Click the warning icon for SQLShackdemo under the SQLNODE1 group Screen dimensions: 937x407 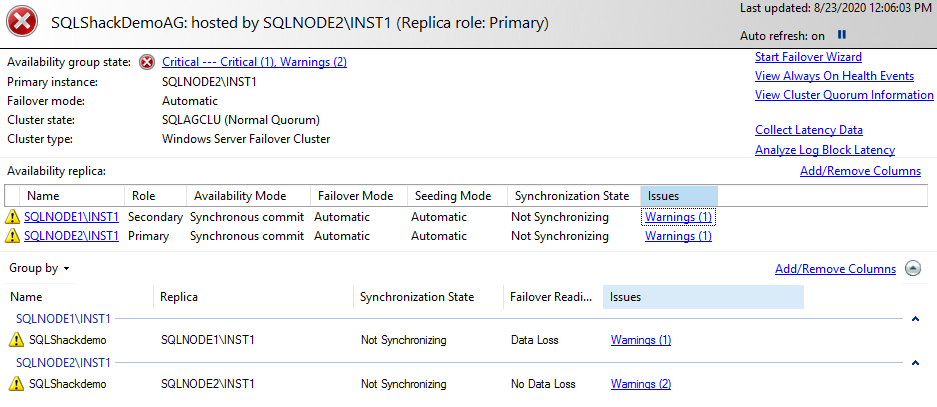[15, 340]
